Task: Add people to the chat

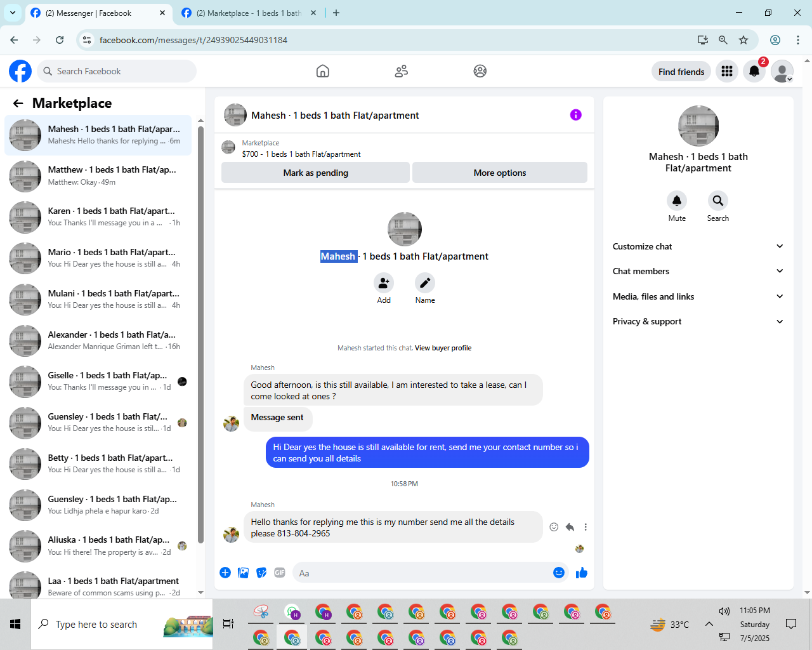Action: pyautogui.click(x=384, y=282)
